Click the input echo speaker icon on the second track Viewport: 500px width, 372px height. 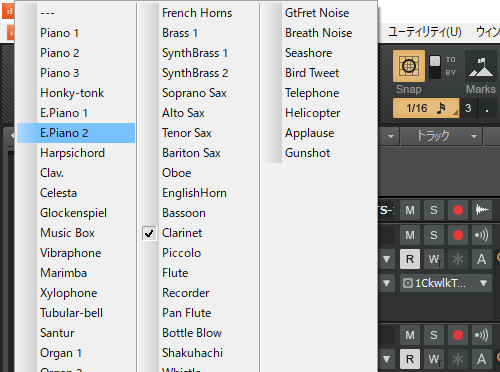point(482,235)
